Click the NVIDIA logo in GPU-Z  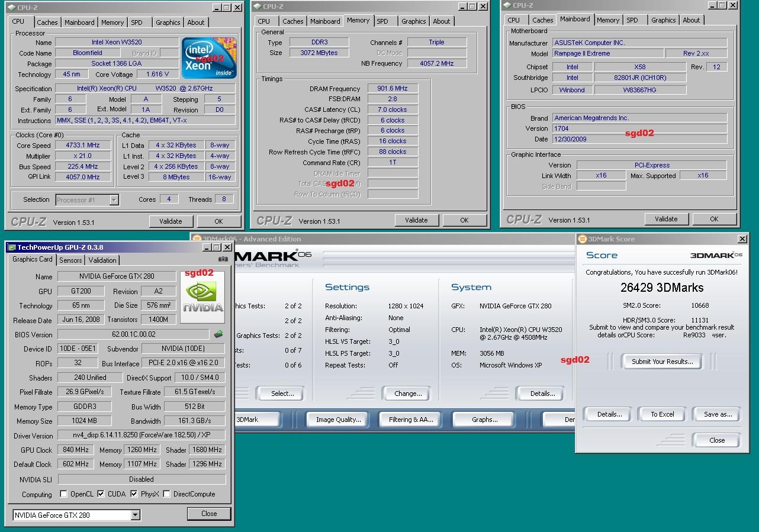pos(202,298)
